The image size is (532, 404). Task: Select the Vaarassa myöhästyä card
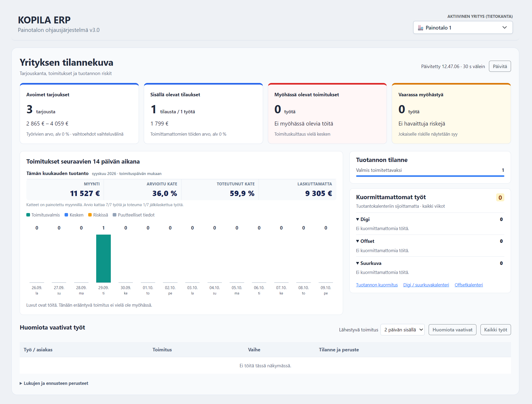(x=451, y=114)
